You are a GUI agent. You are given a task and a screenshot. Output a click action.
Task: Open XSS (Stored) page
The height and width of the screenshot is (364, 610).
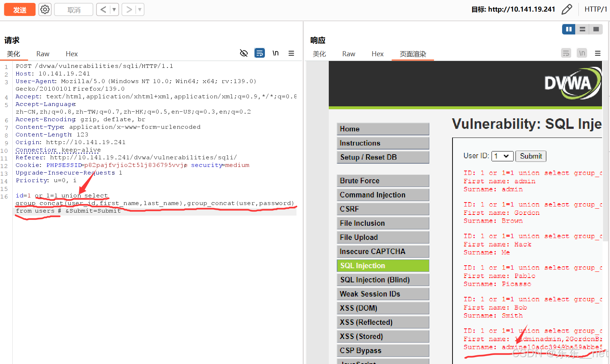tap(383, 336)
